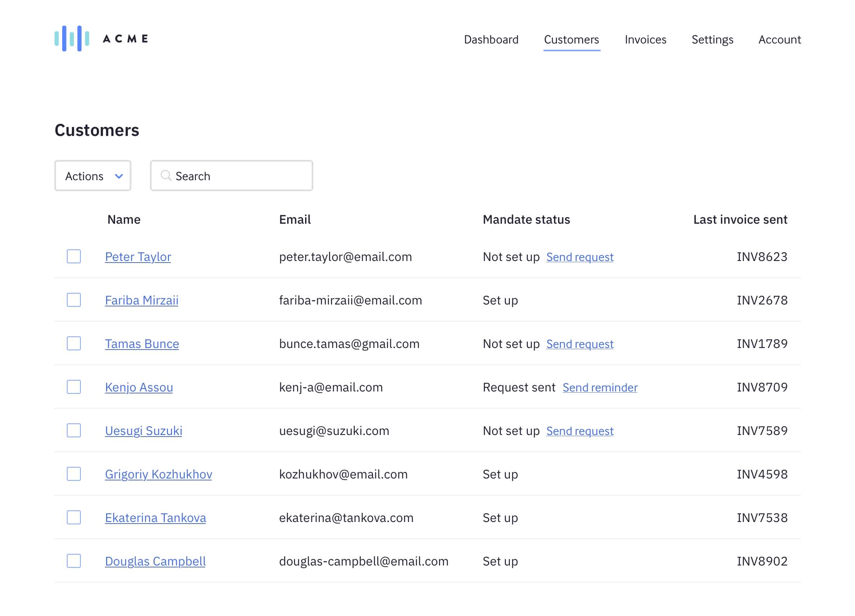The image size is (855, 616).
Task: Click Send request for Uesugi Suzuki
Action: 579,431
